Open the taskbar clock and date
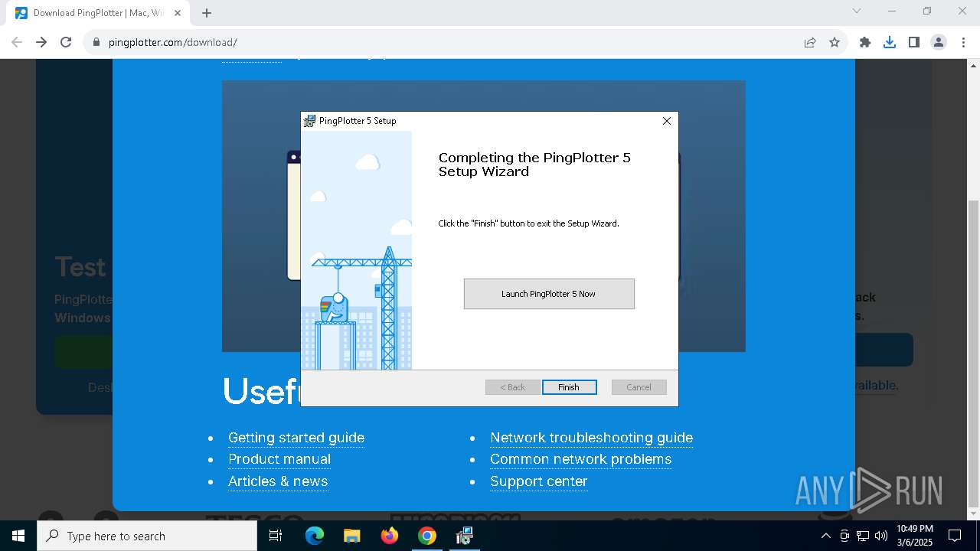980x551 pixels. click(915, 536)
